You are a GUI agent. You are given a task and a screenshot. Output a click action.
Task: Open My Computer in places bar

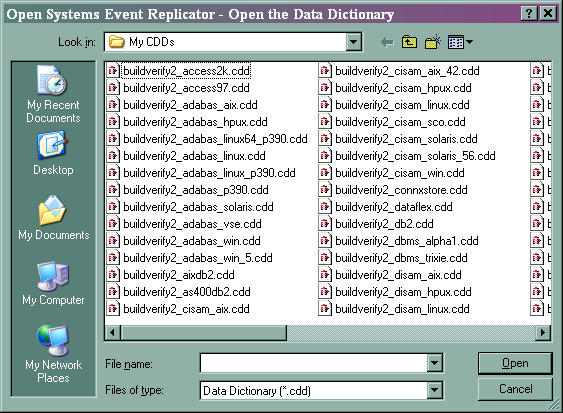click(53, 283)
